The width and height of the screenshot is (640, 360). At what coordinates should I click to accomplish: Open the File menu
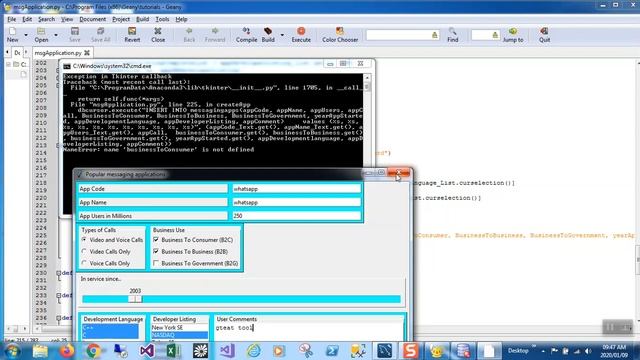[x=11, y=19]
